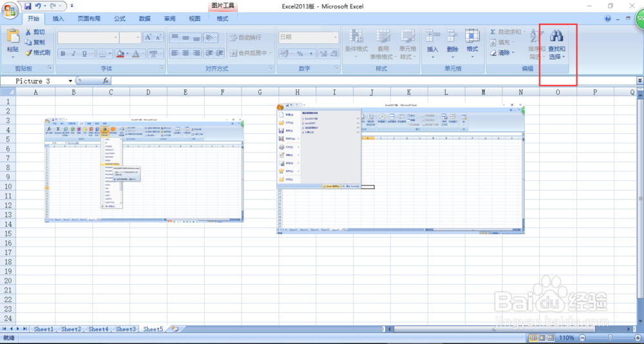Align text to the top
Screen dimensions: 644x344
(175, 37)
